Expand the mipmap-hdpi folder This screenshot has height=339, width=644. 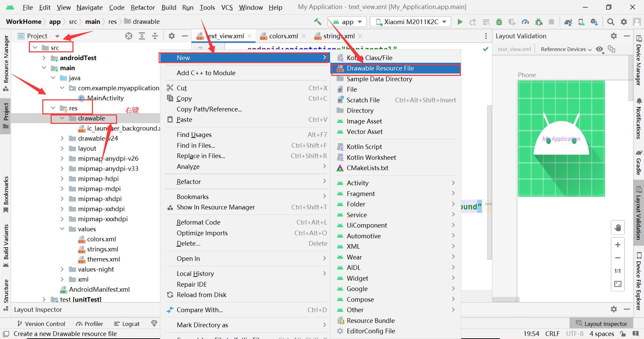click(x=62, y=179)
